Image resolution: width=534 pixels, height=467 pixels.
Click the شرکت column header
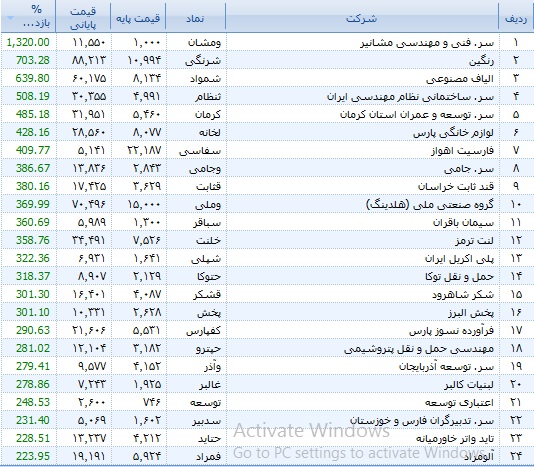tap(362, 18)
